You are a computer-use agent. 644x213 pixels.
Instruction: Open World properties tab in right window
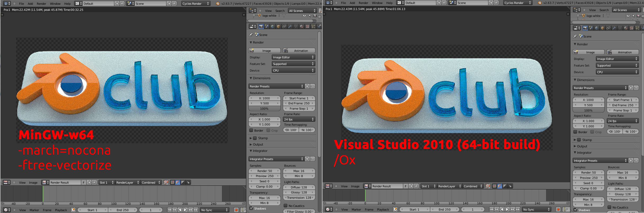point(597,28)
